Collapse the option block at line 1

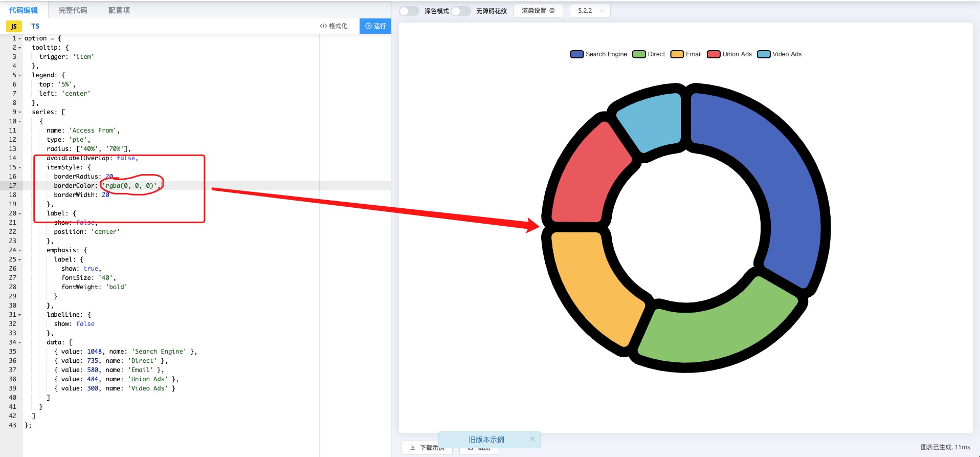point(20,38)
